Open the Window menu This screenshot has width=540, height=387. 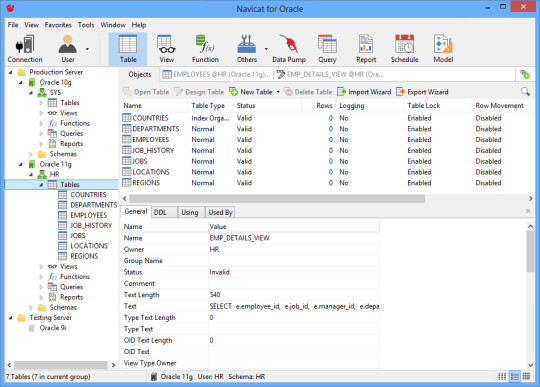click(x=113, y=25)
